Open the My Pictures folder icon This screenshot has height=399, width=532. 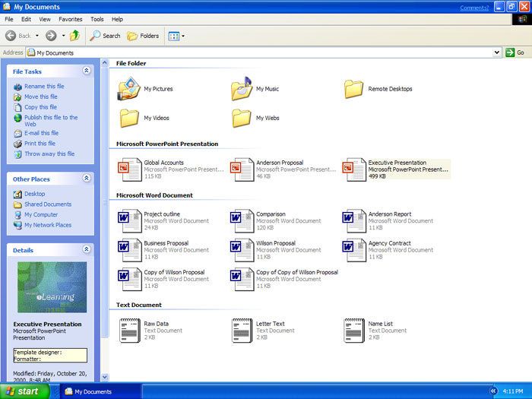coord(129,89)
